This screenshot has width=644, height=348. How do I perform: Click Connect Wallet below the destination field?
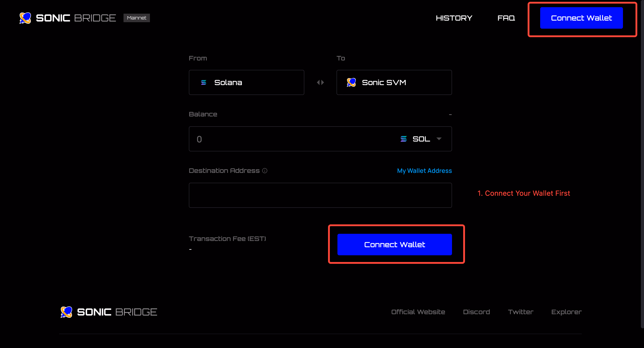coord(395,244)
